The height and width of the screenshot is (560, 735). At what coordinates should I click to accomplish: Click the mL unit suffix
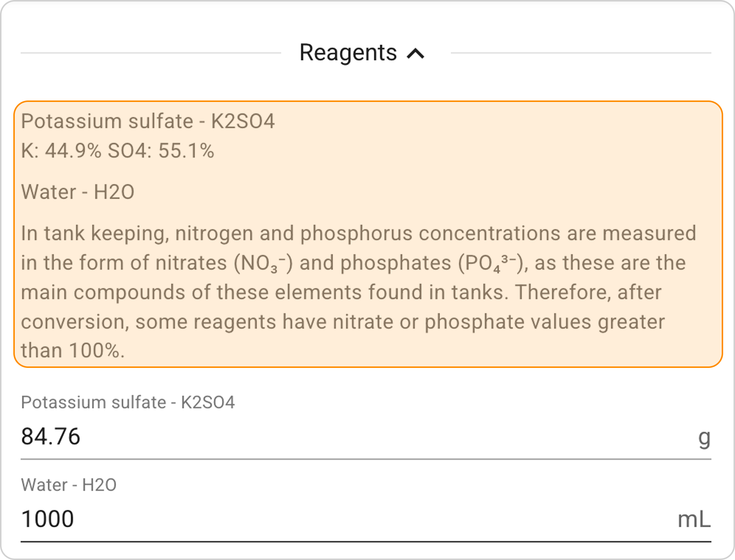694,520
